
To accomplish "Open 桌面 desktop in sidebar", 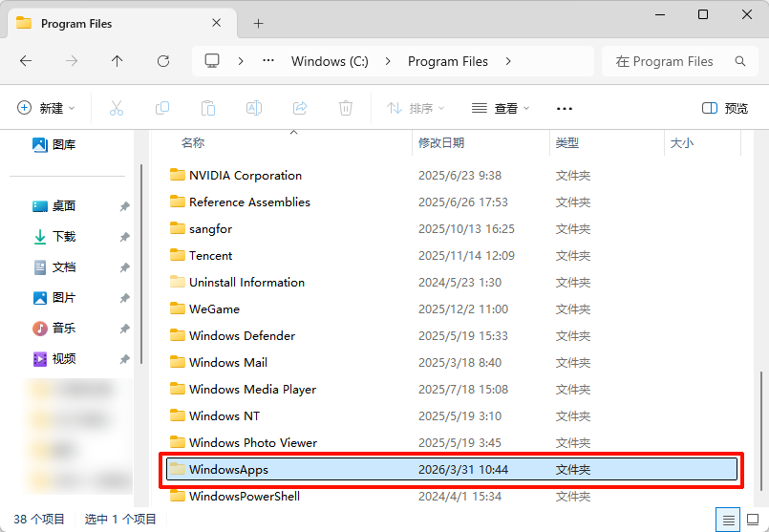I will click(x=53, y=206).
